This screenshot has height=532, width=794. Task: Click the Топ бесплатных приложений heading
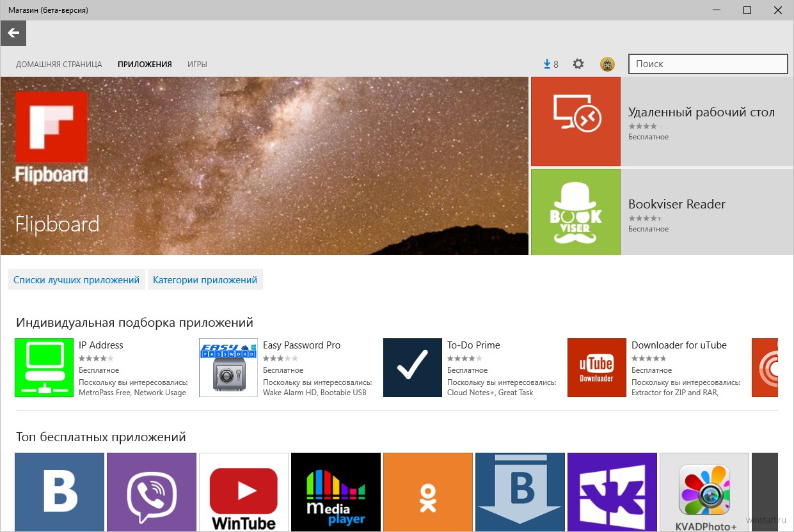pyautogui.click(x=101, y=437)
